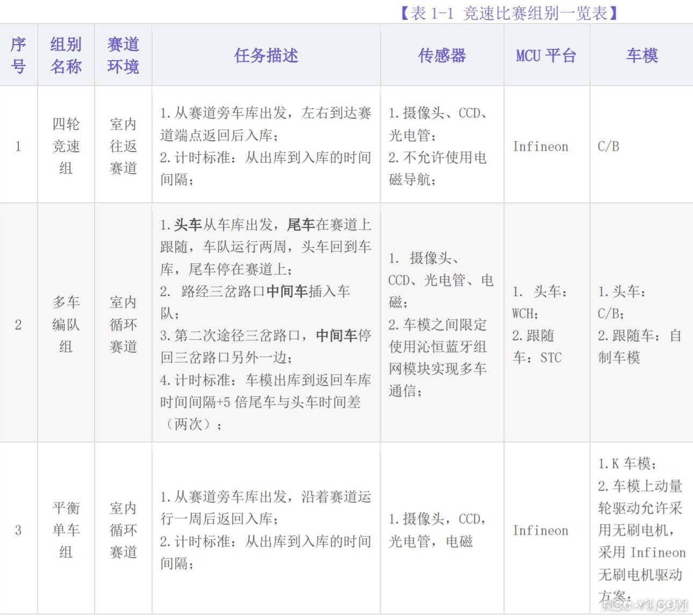The image size is (693, 616).
Task: Click the task description mentioning 三岔路口
Action: pos(266,324)
